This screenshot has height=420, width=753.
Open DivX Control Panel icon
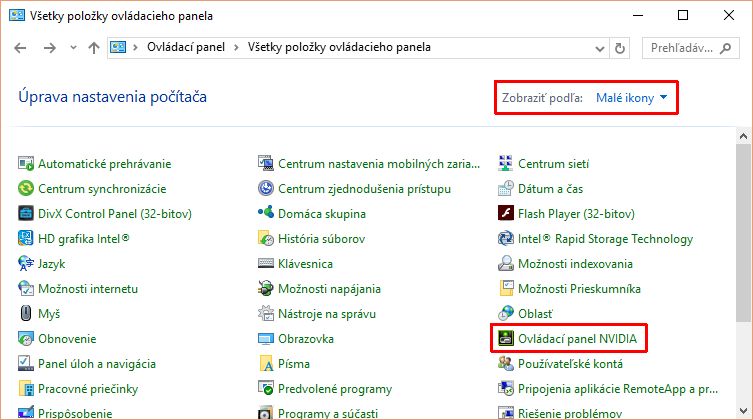(x=26, y=214)
